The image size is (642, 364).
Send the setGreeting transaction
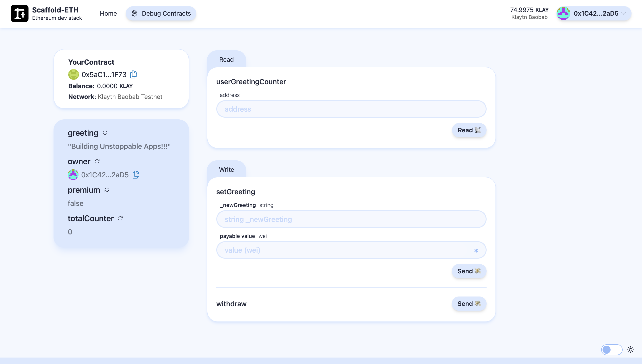coord(469,271)
